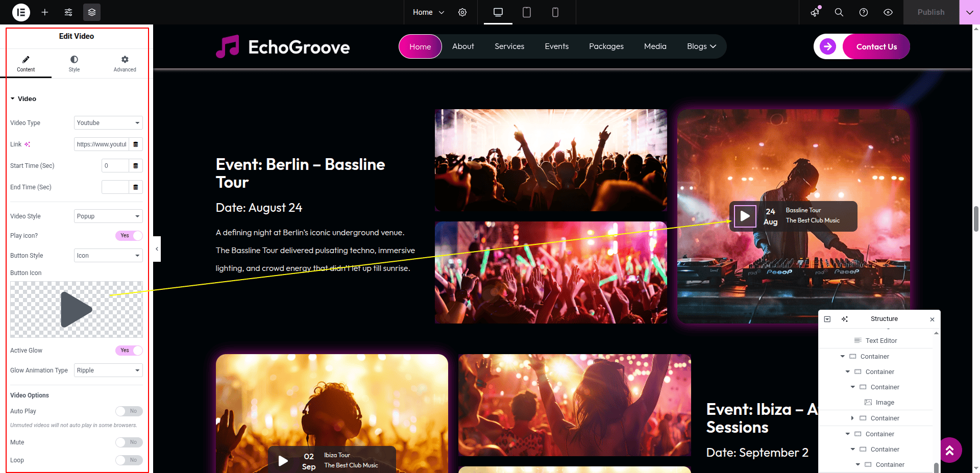Toggle the Structure layers icon
Image resolution: width=980 pixels, height=473 pixels.
click(x=92, y=12)
